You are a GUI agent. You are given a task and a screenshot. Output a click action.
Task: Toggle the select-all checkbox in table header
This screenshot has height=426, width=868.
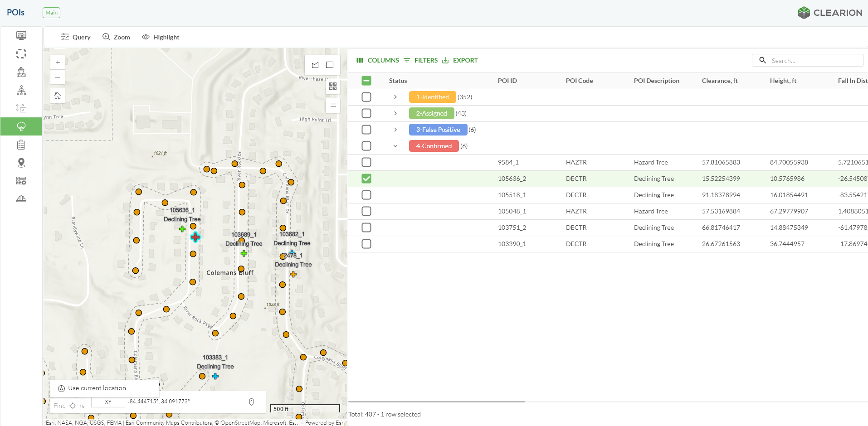click(366, 81)
